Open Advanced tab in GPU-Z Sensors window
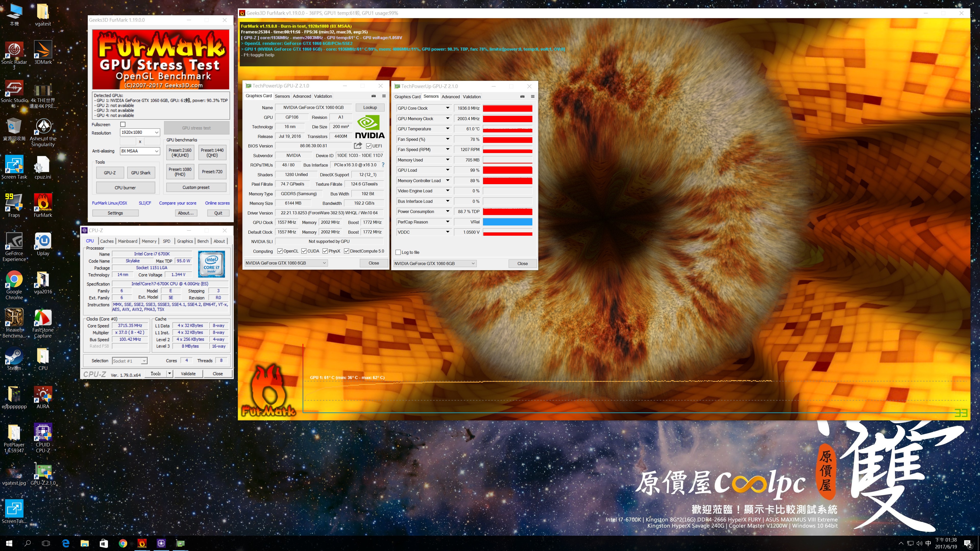The image size is (980, 551). pyautogui.click(x=450, y=97)
